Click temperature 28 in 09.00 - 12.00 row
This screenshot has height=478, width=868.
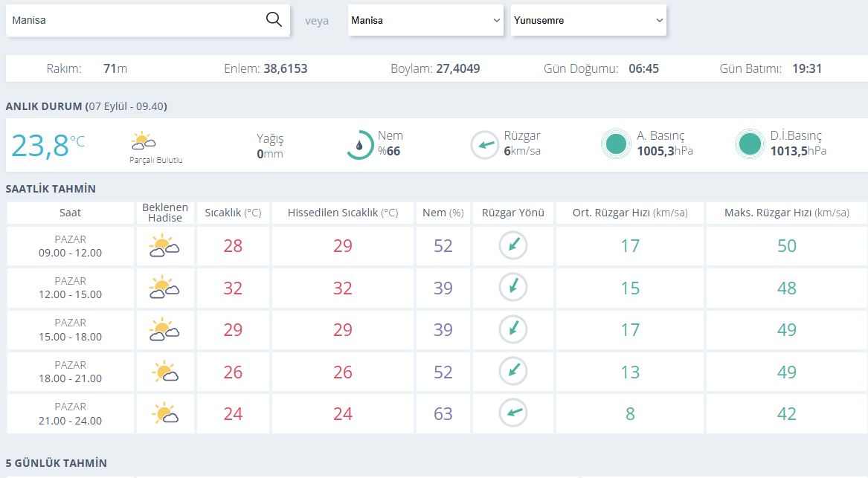click(x=233, y=245)
